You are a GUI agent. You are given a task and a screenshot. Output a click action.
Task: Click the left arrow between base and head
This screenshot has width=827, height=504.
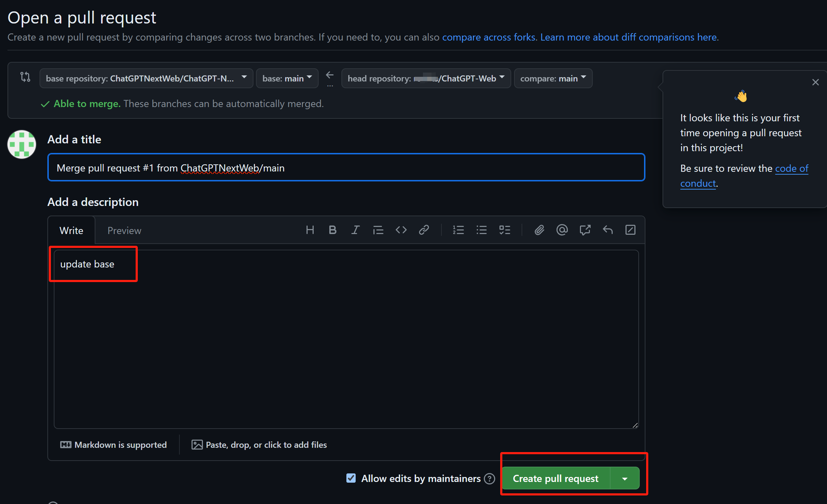(330, 75)
